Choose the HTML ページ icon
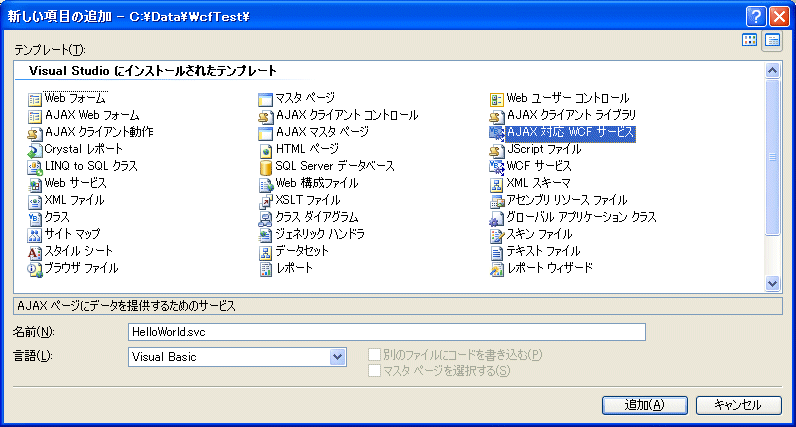This screenshot has height=427, width=796. 266,151
